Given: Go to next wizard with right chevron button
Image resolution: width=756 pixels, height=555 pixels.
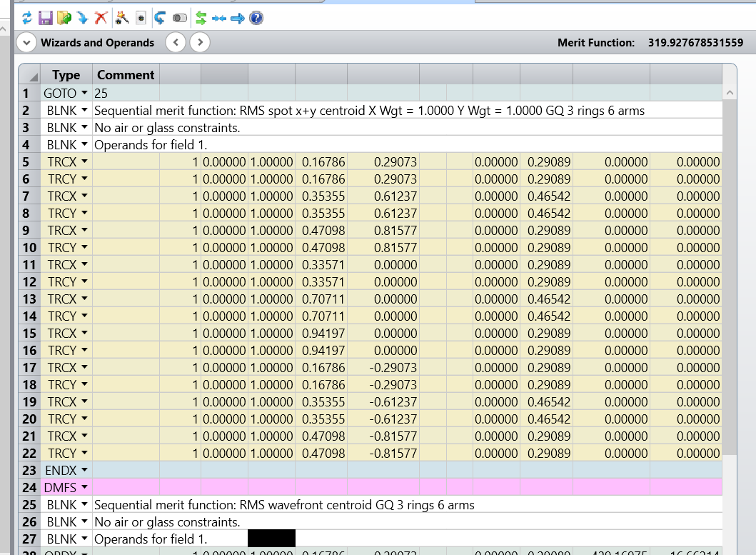Looking at the screenshot, I should [200, 42].
